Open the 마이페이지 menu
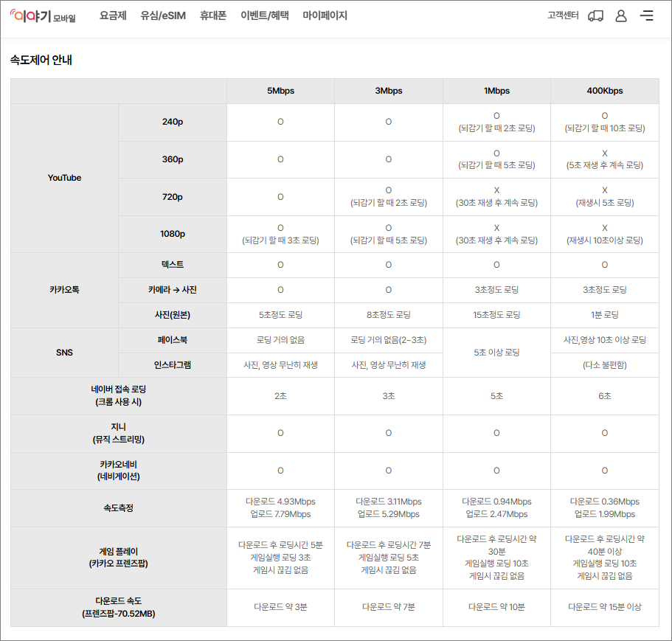Screen dimensions: 672x641 coord(325,15)
